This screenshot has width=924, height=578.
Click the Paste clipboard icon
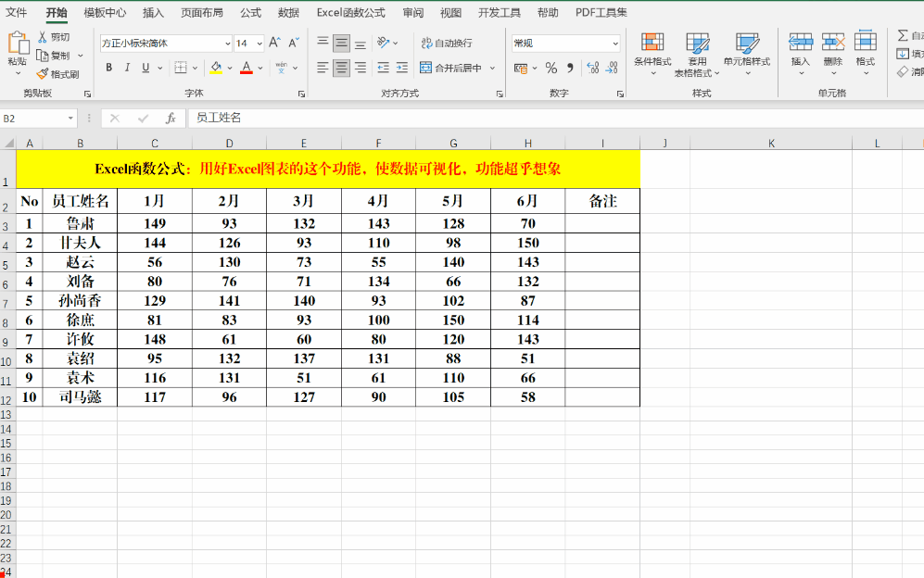click(18, 43)
